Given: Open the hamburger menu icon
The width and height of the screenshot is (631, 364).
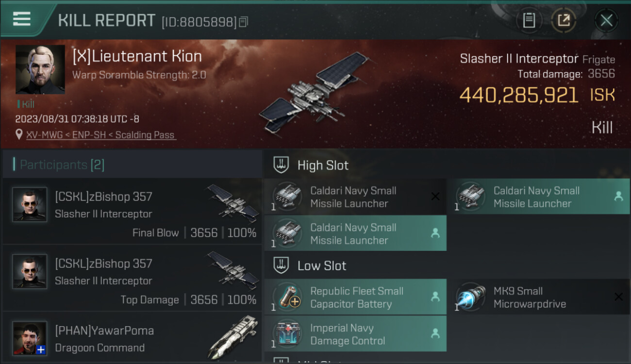Looking at the screenshot, I should pyautogui.click(x=22, y=19).
